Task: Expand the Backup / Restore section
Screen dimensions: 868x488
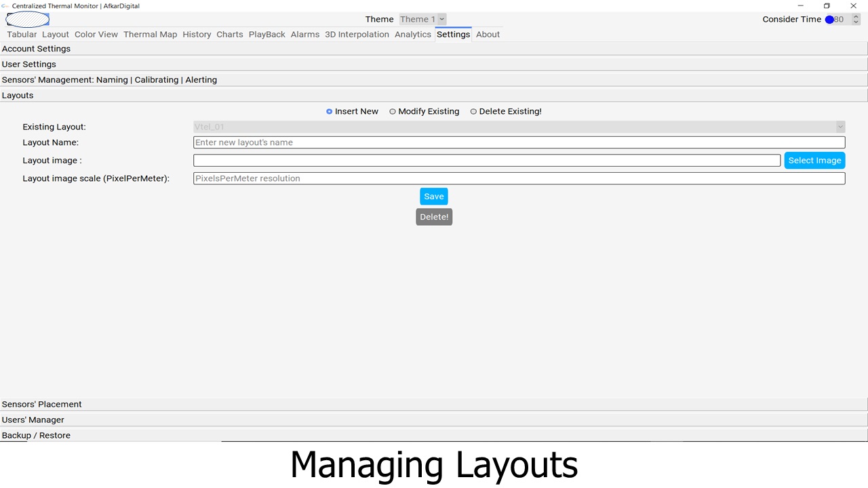Action: (x=36, y=436)
